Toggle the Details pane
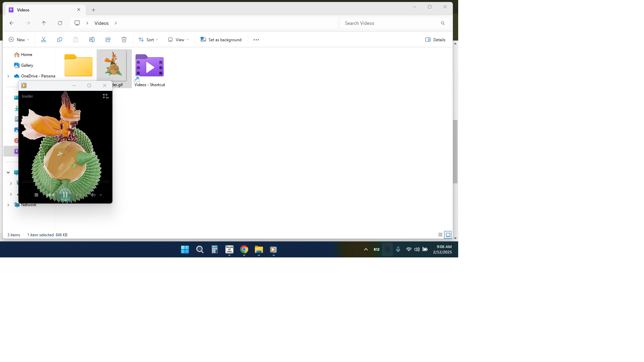The height and width of the screenshot is (362, 644). (x=435, y=40)
